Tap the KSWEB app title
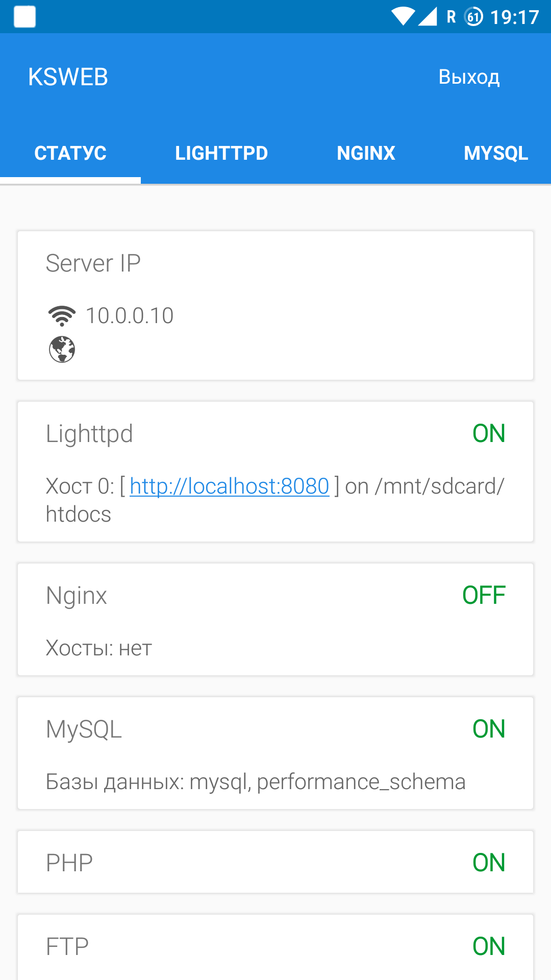551x980 pixels. (x=68, y=77)
